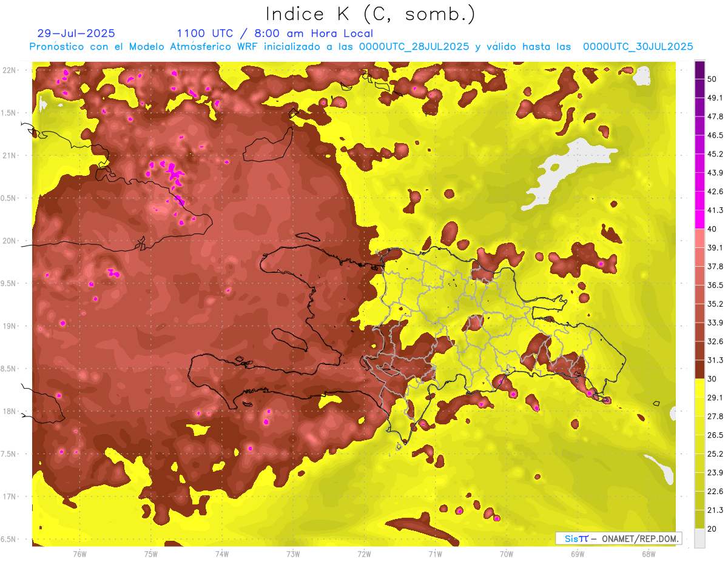
Task: Click the '25.2' value on the color scale
Action: click(715, 454)
